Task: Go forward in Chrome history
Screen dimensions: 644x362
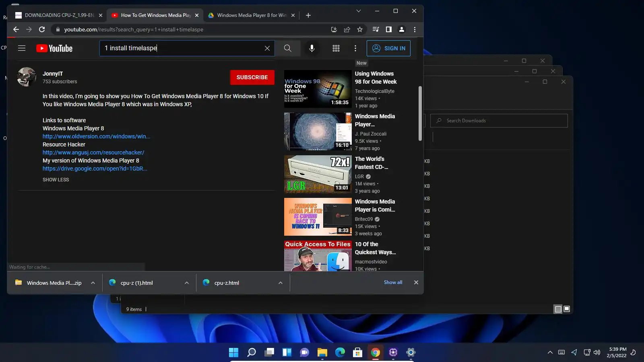Action: point(29,29)
